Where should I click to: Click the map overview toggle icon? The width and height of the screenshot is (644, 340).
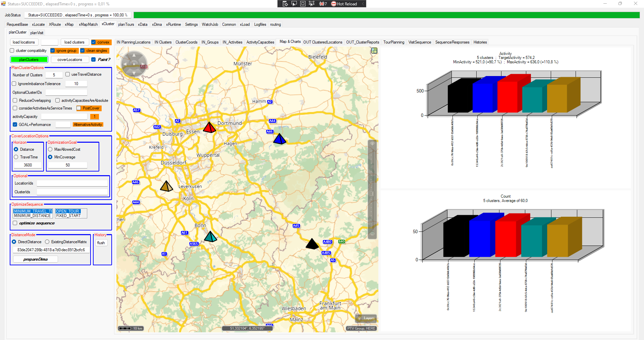click(x=374, y=51)
